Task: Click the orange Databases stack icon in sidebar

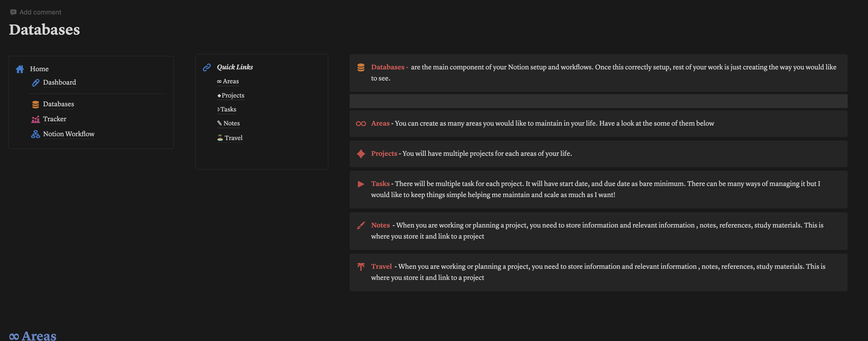Action: click(35, 104)
